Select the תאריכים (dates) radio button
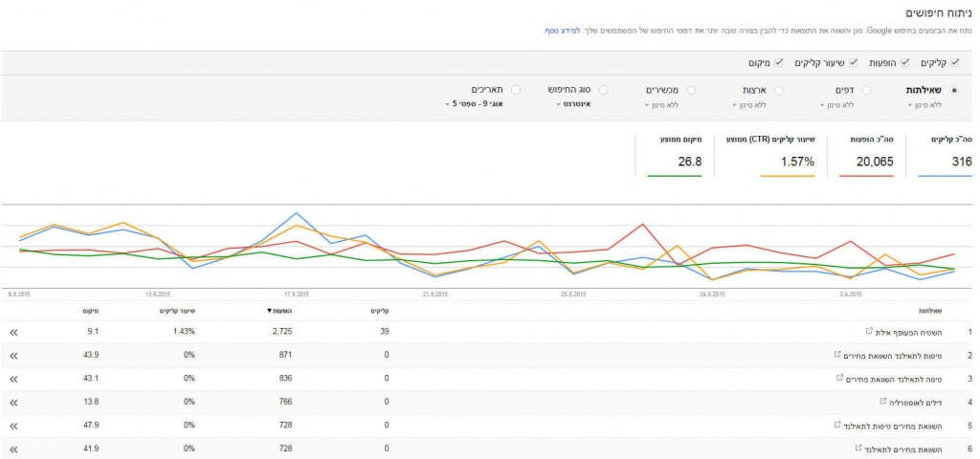Viewport: 980px width, 459px height. pos(516,91)
